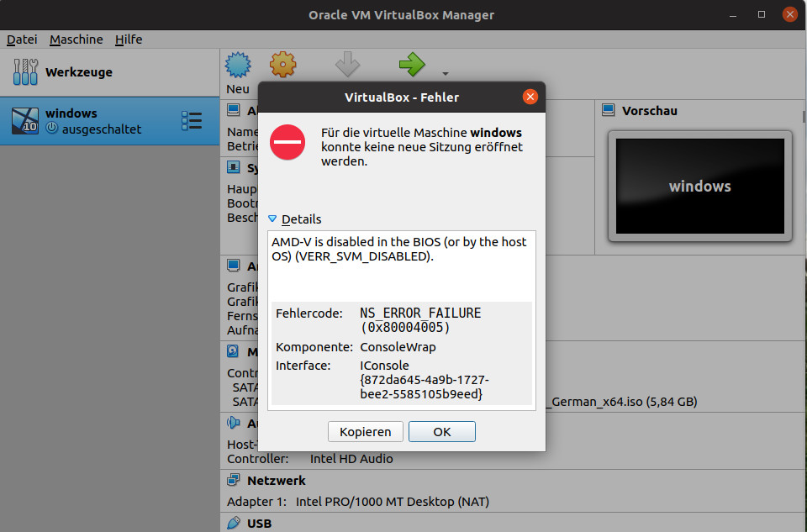Screen dimensions: 807x532
Task: Click the windows preview thumbnail
Action: 700,187
